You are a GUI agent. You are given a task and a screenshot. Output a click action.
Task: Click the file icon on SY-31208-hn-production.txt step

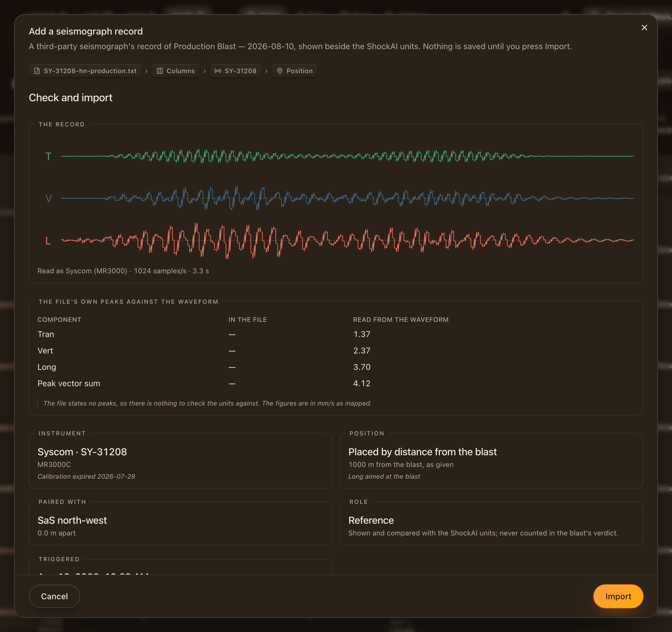click(37, 71)
